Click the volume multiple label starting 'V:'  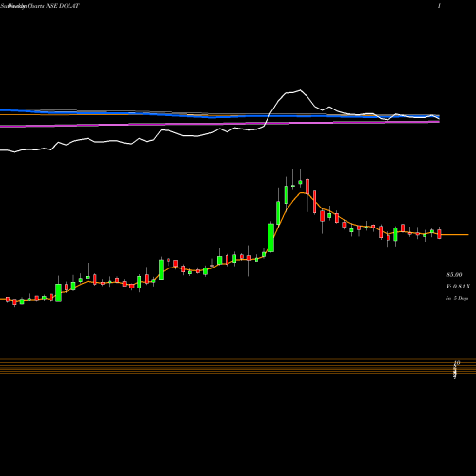tap(458, 287)
